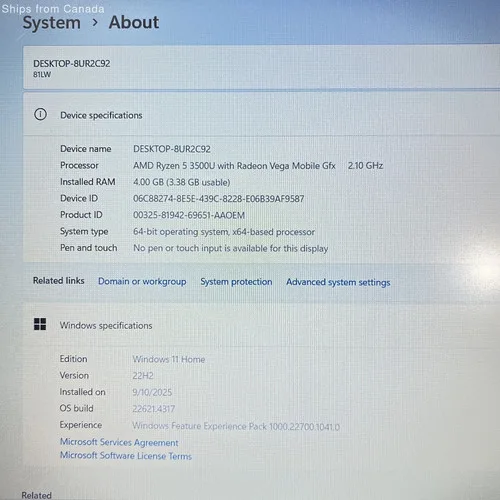
Task: Click the Windows logo beside Windows specifications
Action: pyautogui.click(x=40, y=324)
